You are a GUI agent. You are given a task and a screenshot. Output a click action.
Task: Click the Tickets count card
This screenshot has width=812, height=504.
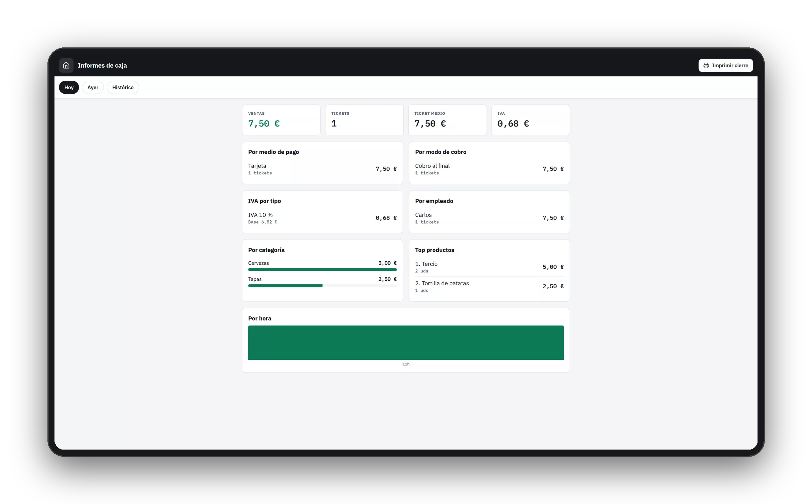tap(364, 120)
